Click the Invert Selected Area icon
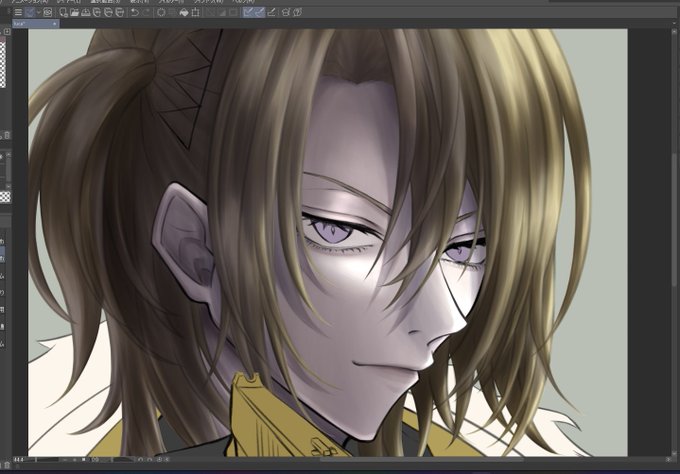 pyautogui.click(x=222, y=13)
